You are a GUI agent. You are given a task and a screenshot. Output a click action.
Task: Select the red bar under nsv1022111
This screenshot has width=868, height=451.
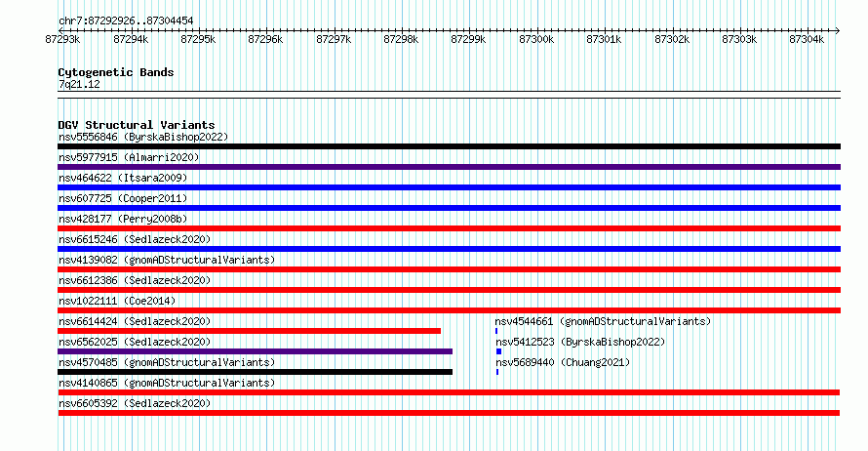click(449, 310)
